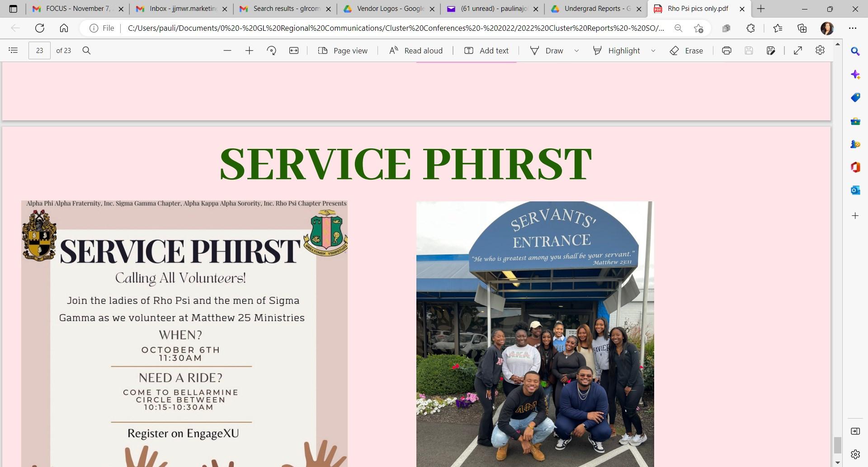868x467 pixels.
Task: Open PDF viewer settings gear
Action: [x=820, y=50]
